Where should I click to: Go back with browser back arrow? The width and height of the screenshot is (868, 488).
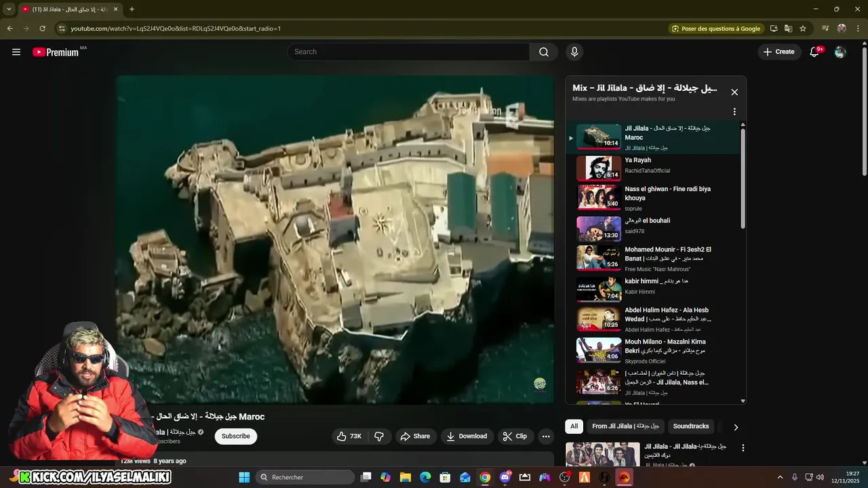(x=9, y=28)
